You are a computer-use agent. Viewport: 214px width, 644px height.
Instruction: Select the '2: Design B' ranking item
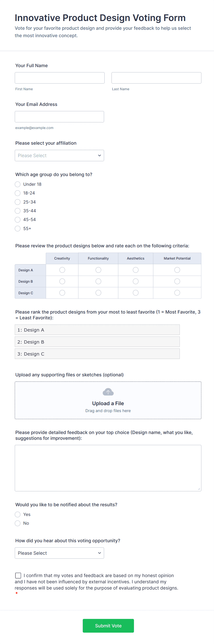97,342
